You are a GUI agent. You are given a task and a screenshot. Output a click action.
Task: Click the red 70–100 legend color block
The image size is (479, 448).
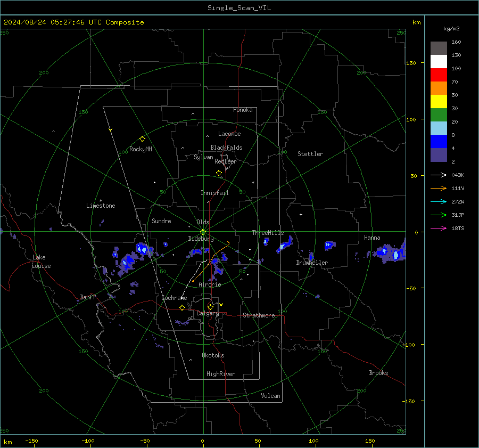tap(439, 75)
